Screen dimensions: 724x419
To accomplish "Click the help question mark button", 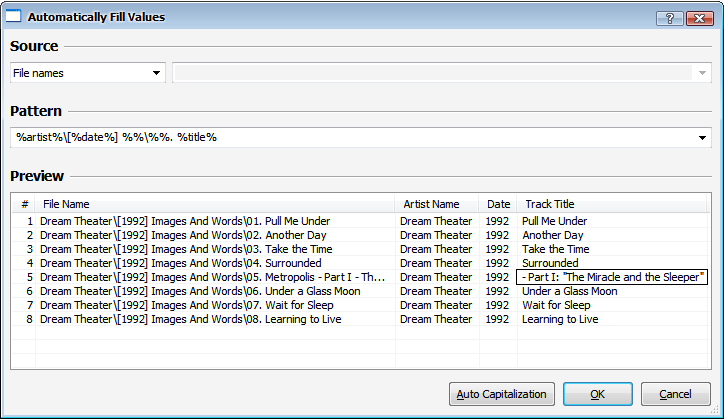I will pyautogui.click(x=670, y=18).
